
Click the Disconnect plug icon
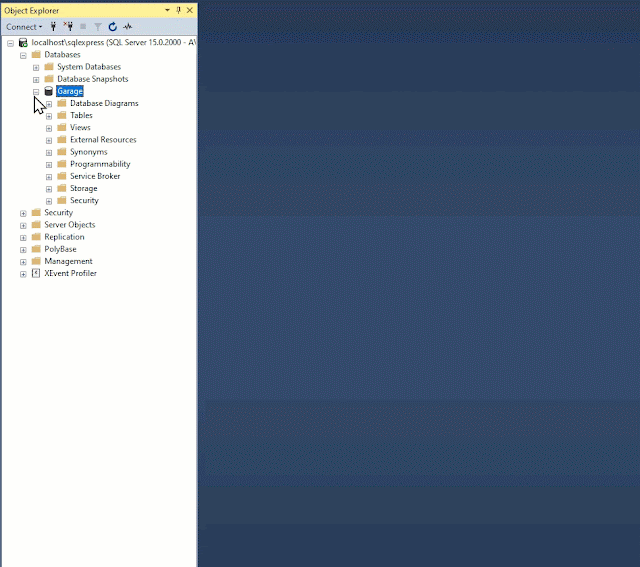68,27
